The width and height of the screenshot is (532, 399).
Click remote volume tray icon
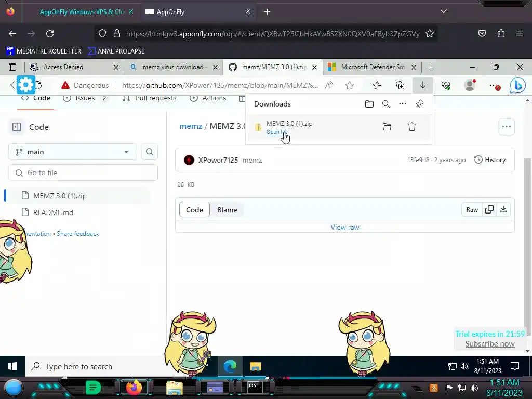pos(464,366)
